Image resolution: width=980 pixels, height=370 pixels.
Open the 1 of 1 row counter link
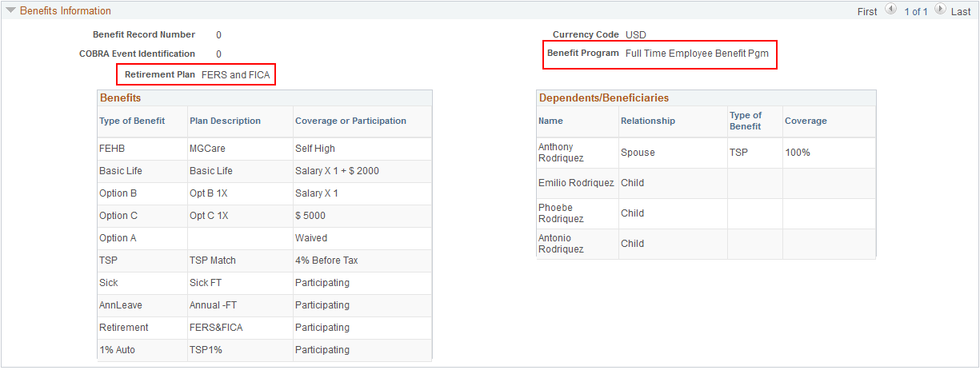(916, 12)
